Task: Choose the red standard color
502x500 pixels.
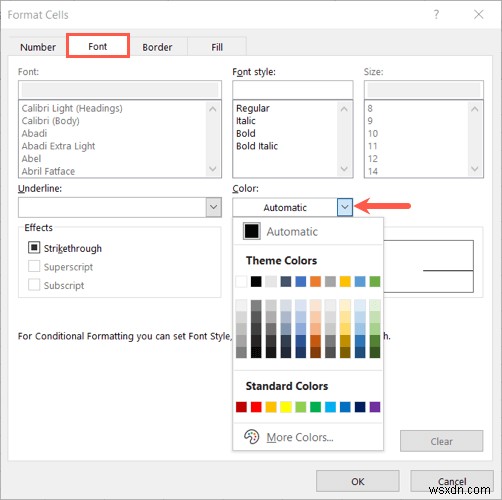Action: pos(256,407)
